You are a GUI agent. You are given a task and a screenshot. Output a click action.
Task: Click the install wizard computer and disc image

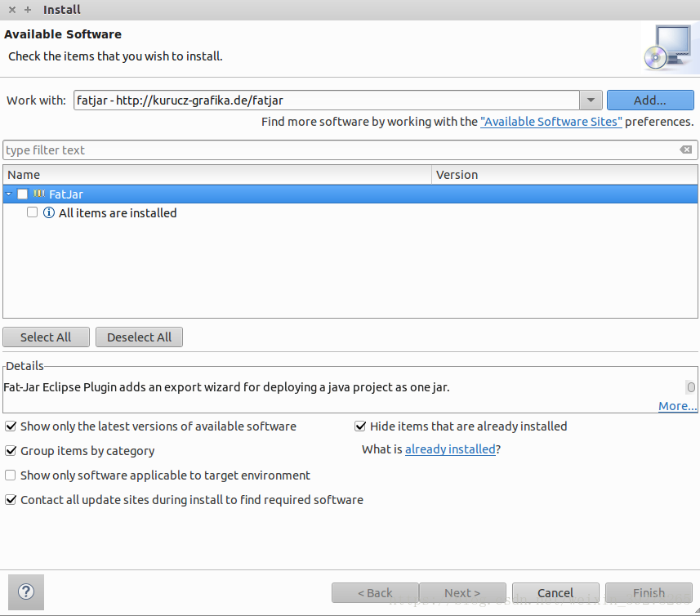pos(668,47)
